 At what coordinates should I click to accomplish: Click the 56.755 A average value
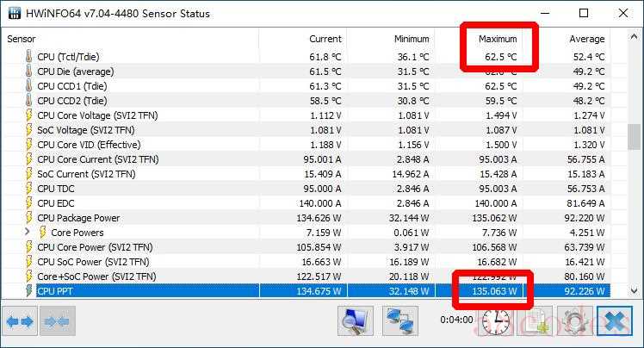[x=586, y=159]
